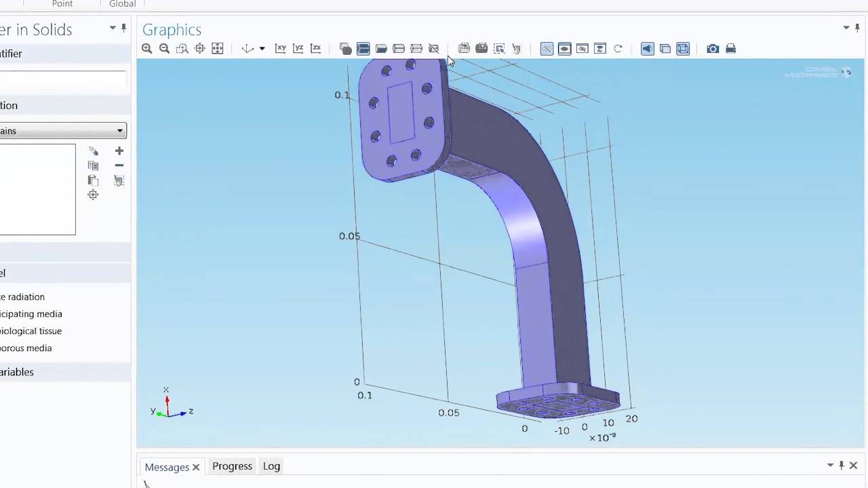Viewport: 868px width, 488px height.
Task: Click the Activate Selection icon beside the list
Action: click(x=94, y=151)
